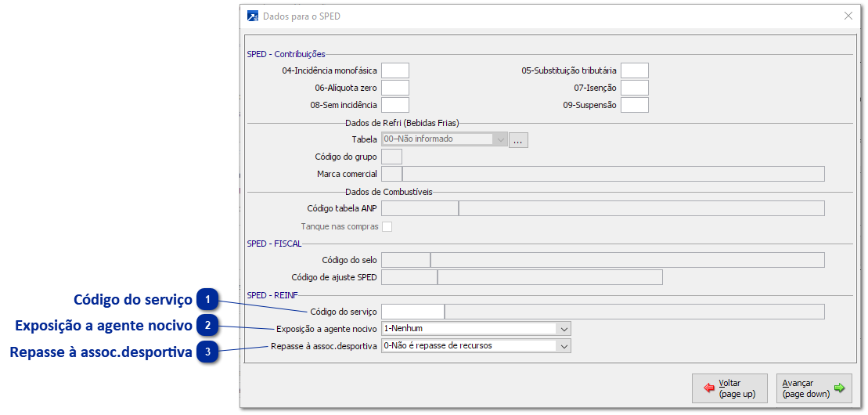Toggle the Tanque nas compras checkbox
The width and height of the screenshot is (868, 415).
coord(386,227)
